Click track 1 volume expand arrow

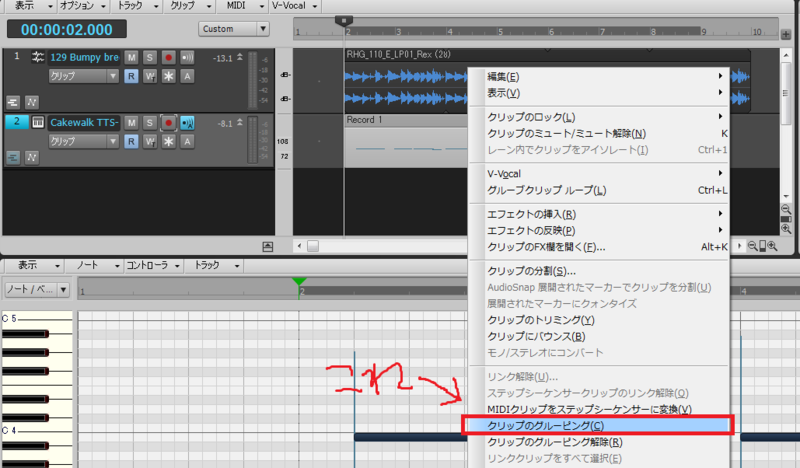tap(240, 57)
